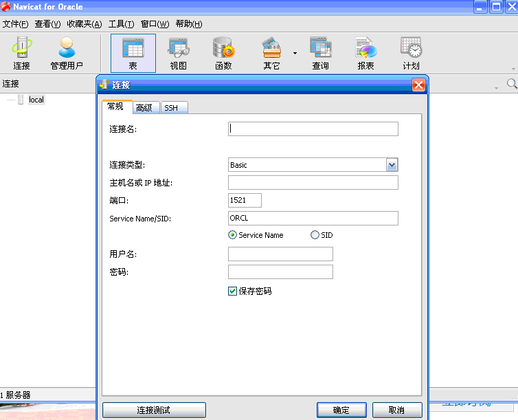Uncheck the 保存密码 checkbox
518x420 pixels.
(x=232, y=291)
